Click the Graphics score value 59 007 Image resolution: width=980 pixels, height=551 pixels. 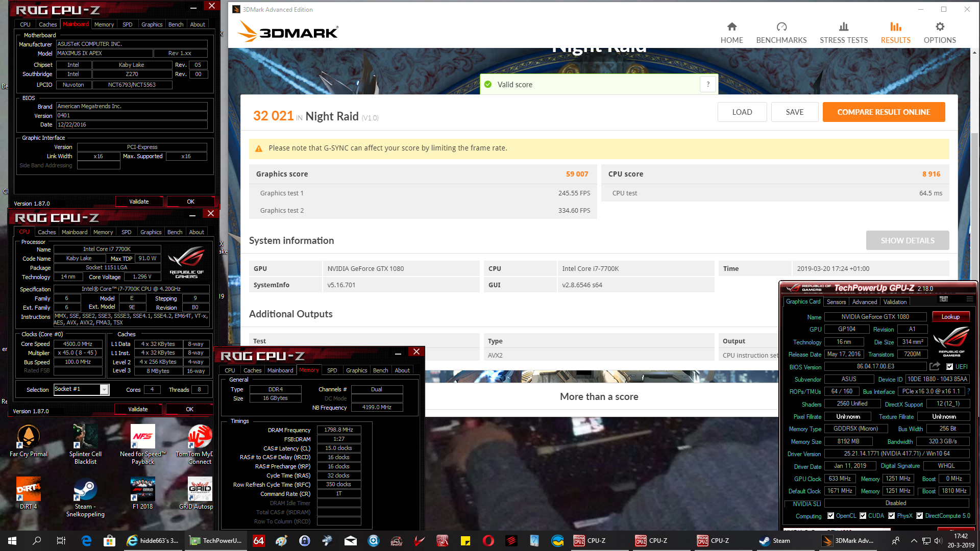tap(577, 174)
